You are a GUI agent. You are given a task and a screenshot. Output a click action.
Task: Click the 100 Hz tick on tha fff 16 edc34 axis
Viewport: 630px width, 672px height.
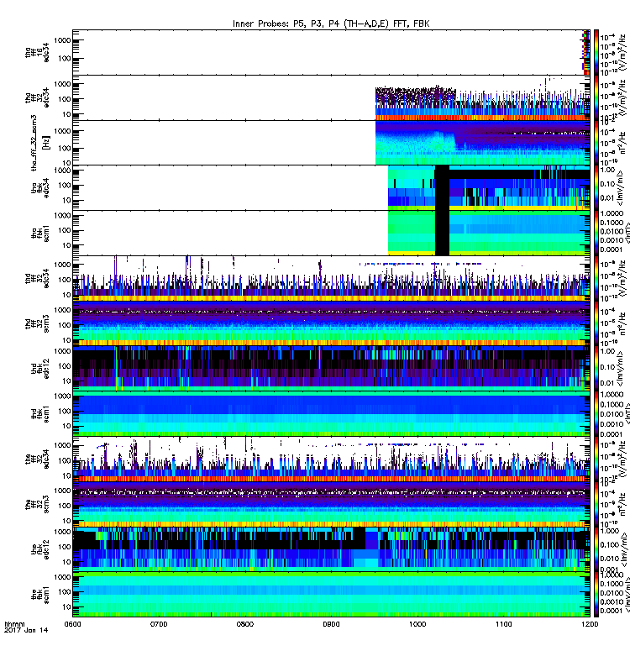[65, 58]
